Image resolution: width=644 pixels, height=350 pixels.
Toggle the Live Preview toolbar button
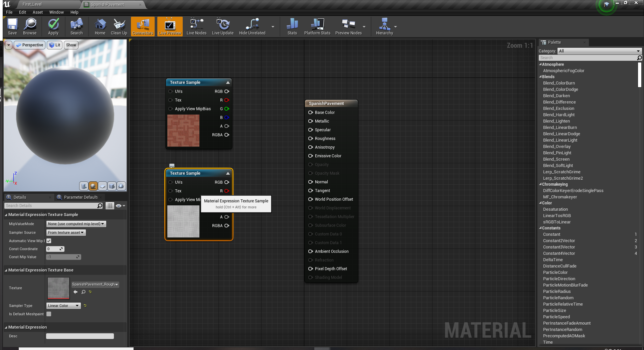tap(170, 26)
